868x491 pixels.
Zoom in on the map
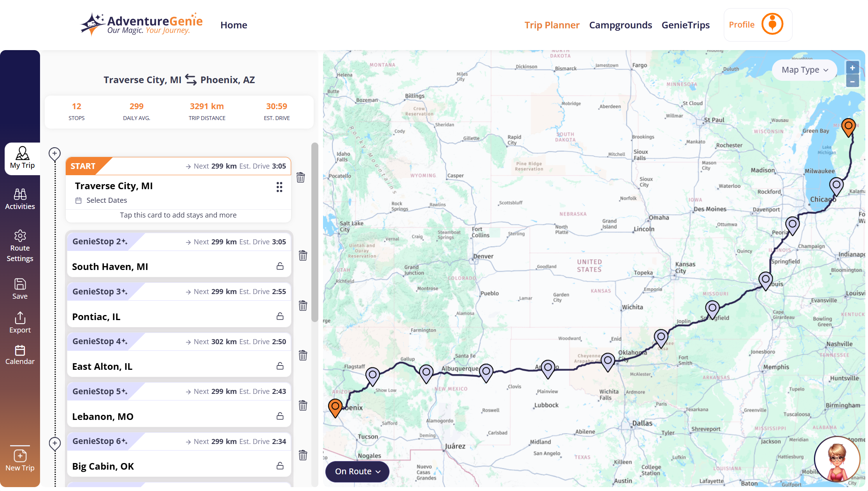[x=852, y=68]
